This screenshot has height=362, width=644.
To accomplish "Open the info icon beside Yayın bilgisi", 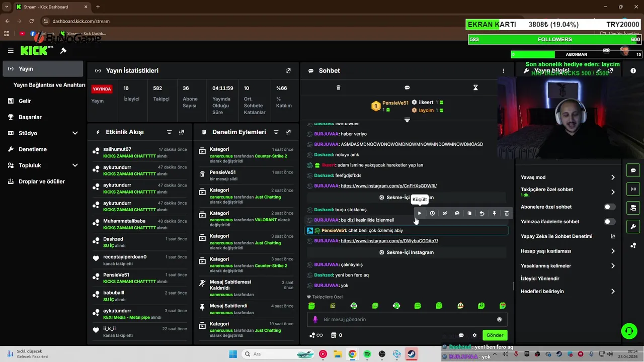I will [x=633, y=71].
